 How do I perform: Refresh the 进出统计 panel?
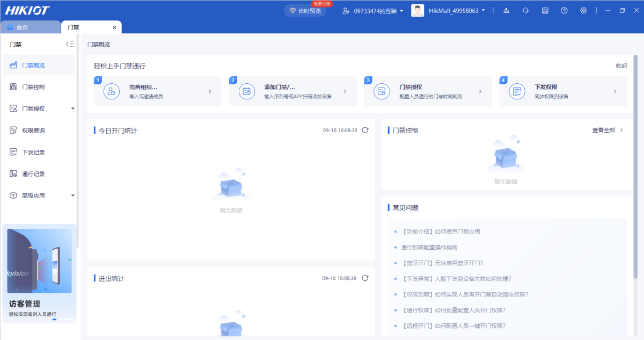coord(365,278)
